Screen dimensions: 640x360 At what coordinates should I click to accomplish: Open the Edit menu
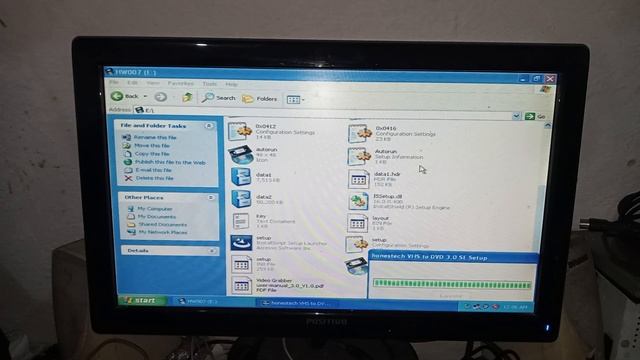point(132,82)
